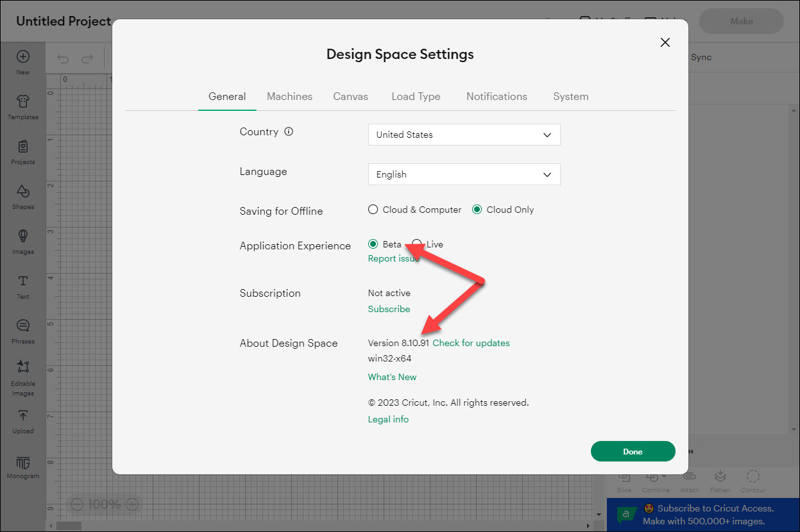Switch to the Load Type tab

pos(416,97)
